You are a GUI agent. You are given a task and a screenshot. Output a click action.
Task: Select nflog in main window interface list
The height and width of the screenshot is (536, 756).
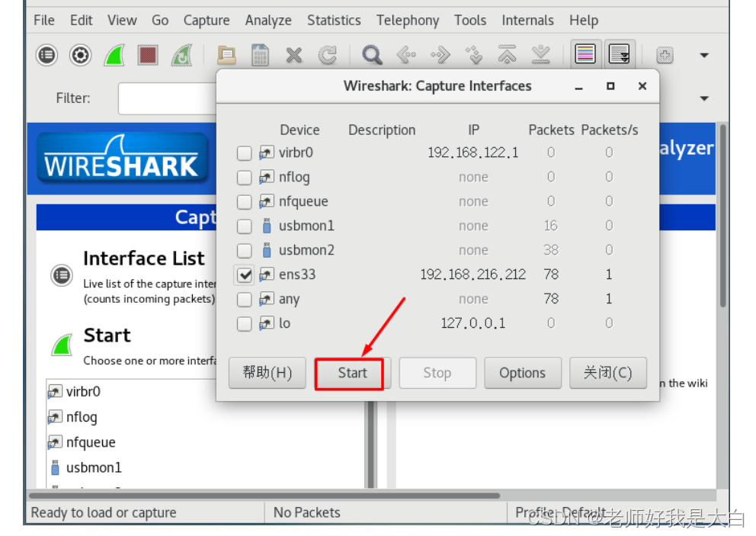point(81,417)
